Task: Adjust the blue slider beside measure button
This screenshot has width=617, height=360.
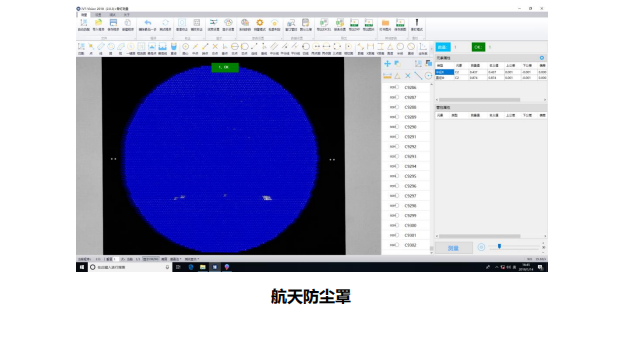Action: pos(499,246)
